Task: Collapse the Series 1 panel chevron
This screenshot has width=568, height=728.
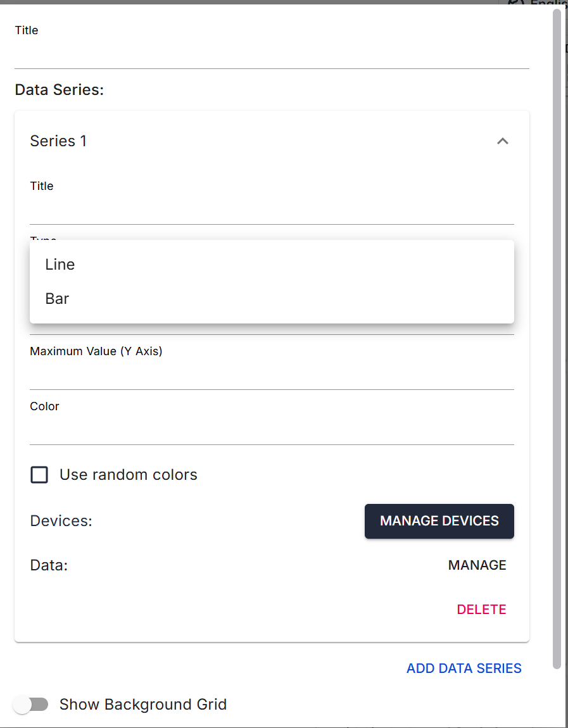Action: coord(503,141)
